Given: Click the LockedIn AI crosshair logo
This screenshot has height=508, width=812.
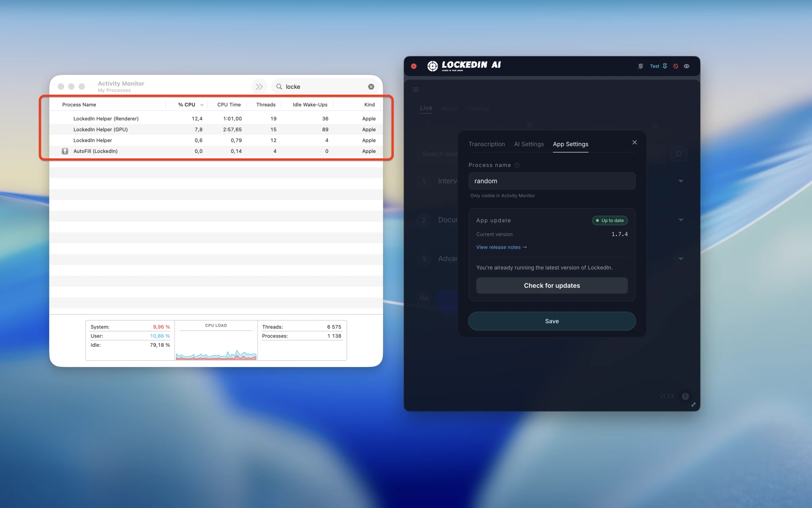Looking at the screenshot, I should (432, 66).
